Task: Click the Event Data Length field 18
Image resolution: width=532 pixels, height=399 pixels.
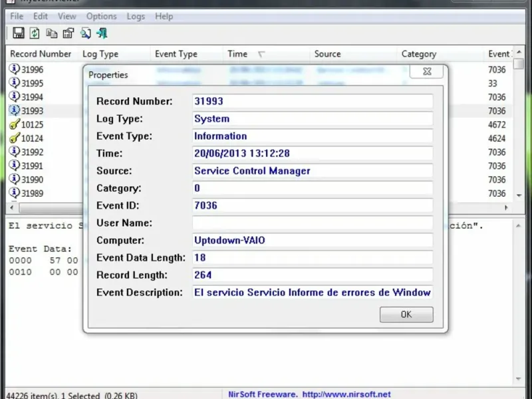Action: [x=313, y=257]
